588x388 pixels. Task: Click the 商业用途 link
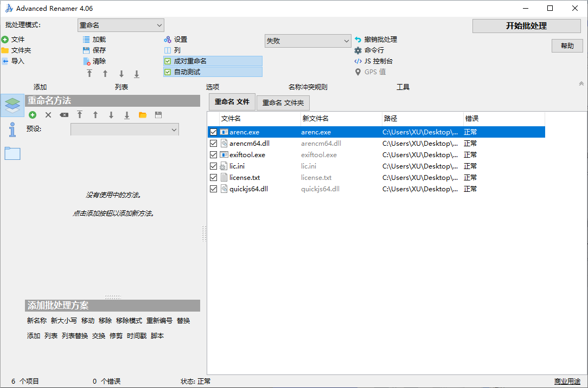click(567, 381)
